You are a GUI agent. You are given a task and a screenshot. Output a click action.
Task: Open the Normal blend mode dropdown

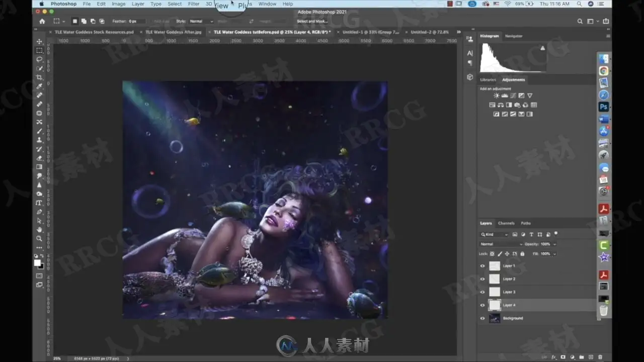point(502,244)
